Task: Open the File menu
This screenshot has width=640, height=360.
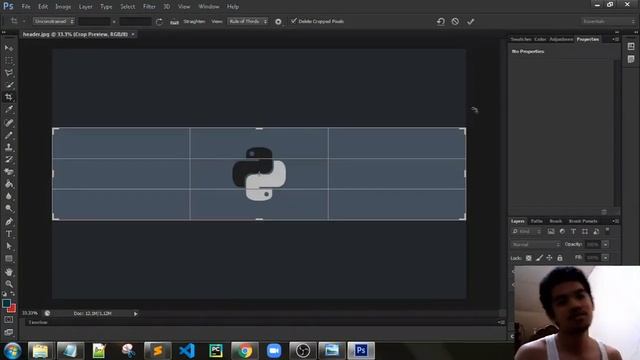Action: 26,7
